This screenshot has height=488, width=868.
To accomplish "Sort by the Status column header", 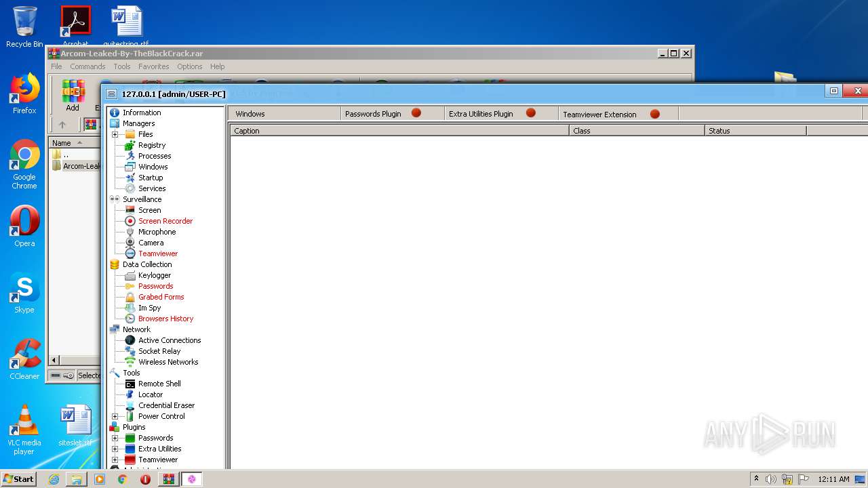I will (755, 131).
